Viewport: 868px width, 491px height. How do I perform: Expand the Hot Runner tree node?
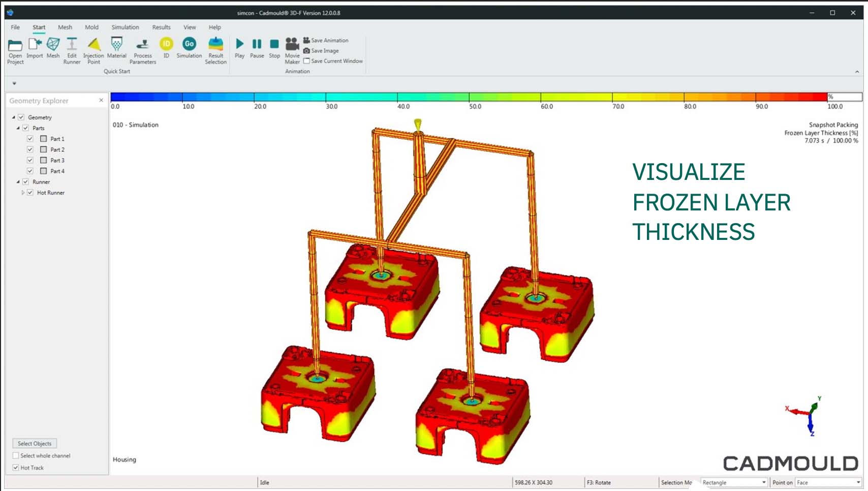(x=23, y=193)
